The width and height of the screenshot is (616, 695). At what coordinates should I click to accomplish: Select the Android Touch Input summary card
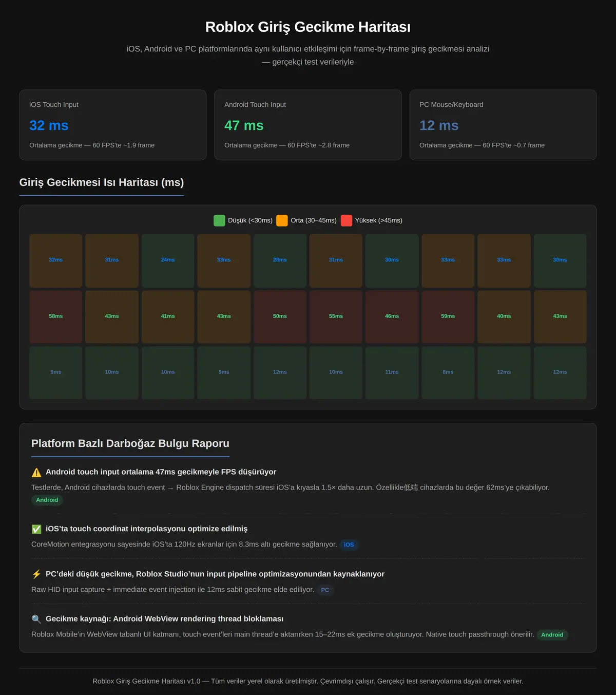308,125
